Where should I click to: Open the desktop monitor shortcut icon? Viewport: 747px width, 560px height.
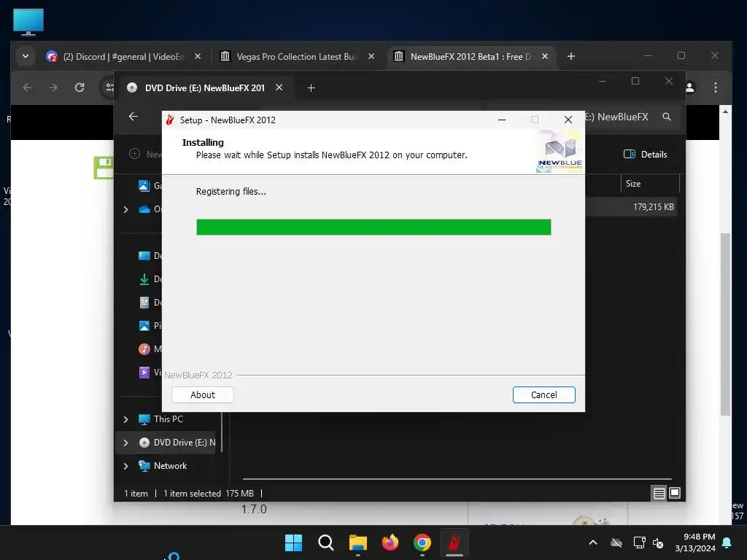tap(28, 22)
